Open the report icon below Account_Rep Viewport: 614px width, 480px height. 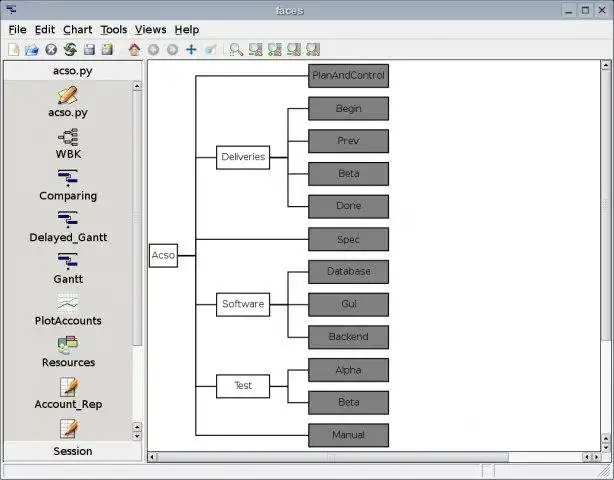tap(70, 429)
